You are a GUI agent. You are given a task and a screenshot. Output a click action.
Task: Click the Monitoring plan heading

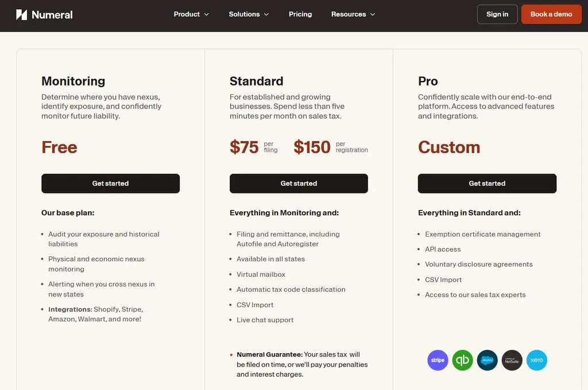73,81
